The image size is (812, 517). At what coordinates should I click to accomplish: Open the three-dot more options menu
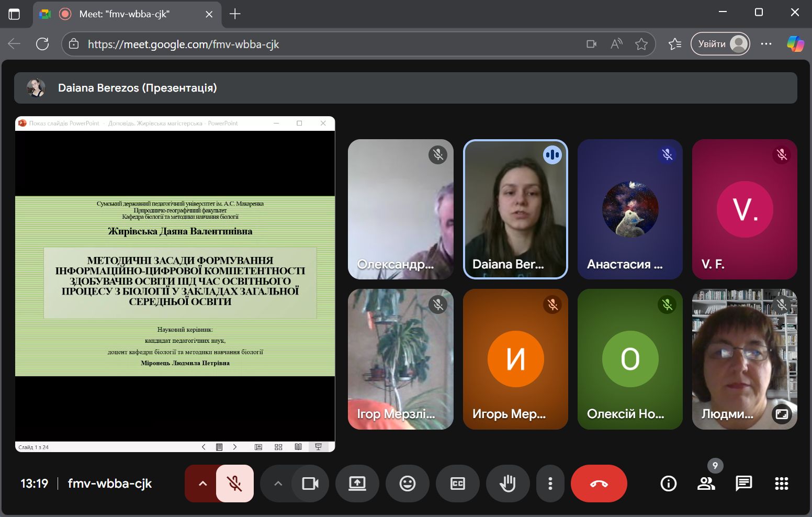550,484
